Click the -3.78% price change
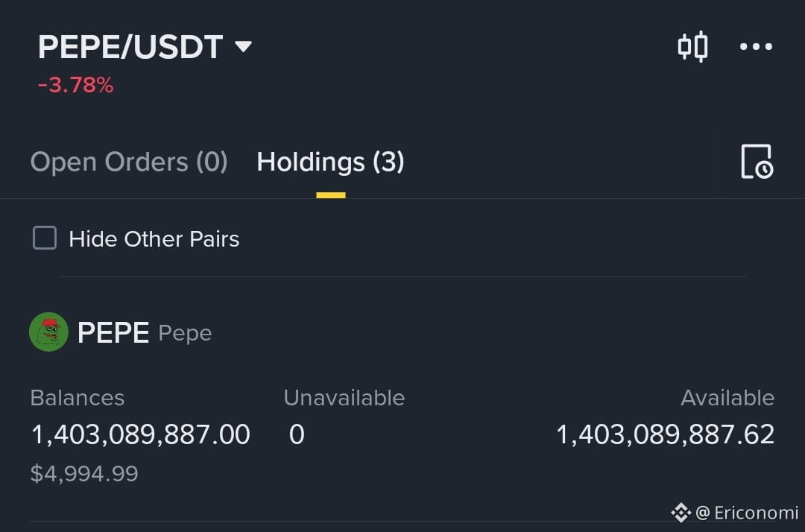 tap(76, 85)
